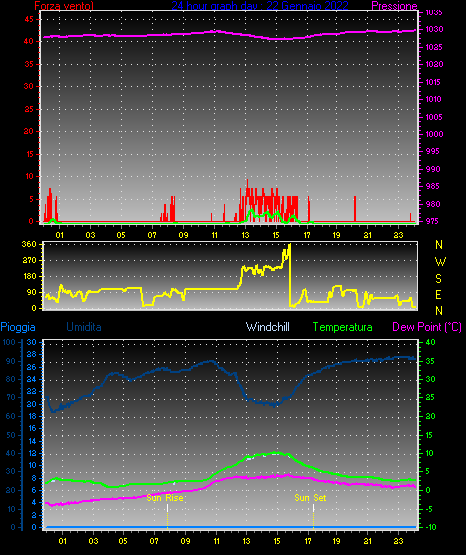Click the Sun Set marker label
Viewport: 466px width, 555px height.
310,498
